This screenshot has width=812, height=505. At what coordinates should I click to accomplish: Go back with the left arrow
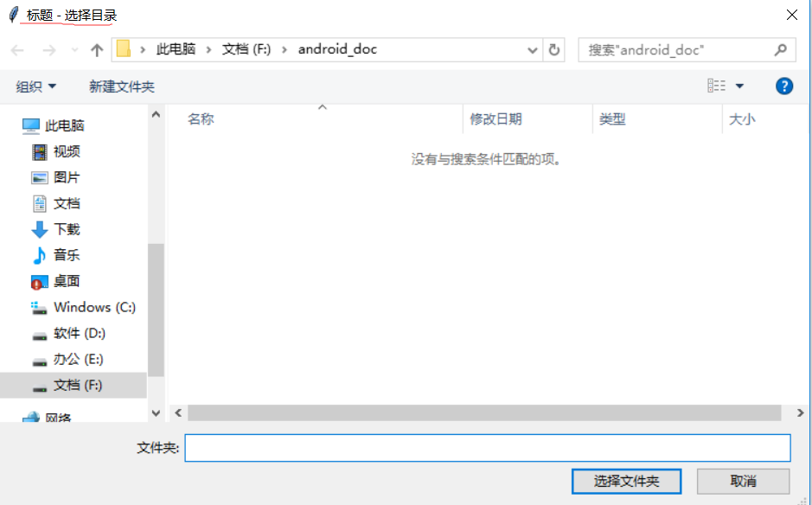click(17, 50)
